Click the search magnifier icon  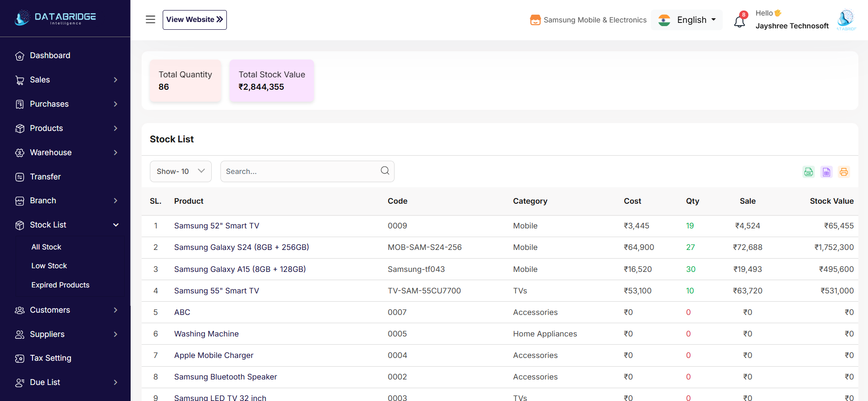coord(385,171)
